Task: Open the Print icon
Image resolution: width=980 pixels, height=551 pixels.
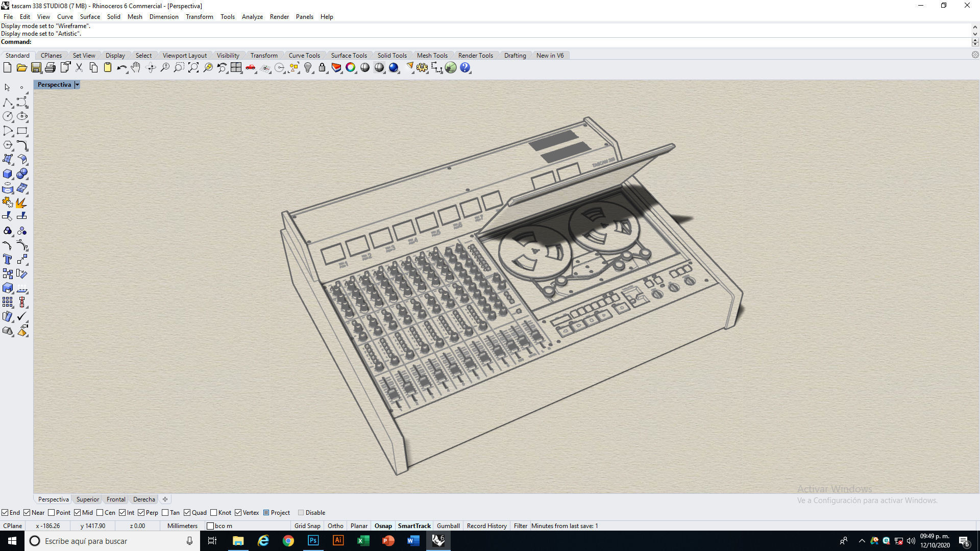Action: pyautogui.click(x=50, y=68)
